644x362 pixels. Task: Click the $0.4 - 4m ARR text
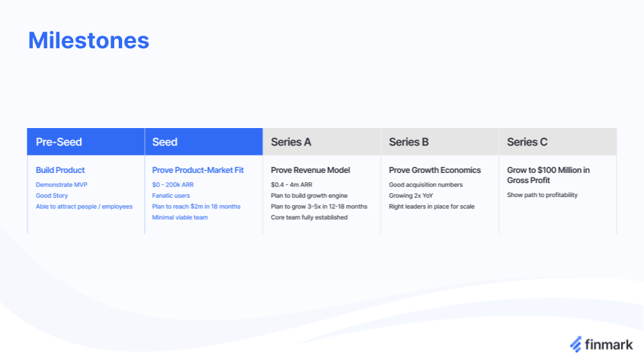click(x=292, y=185)
